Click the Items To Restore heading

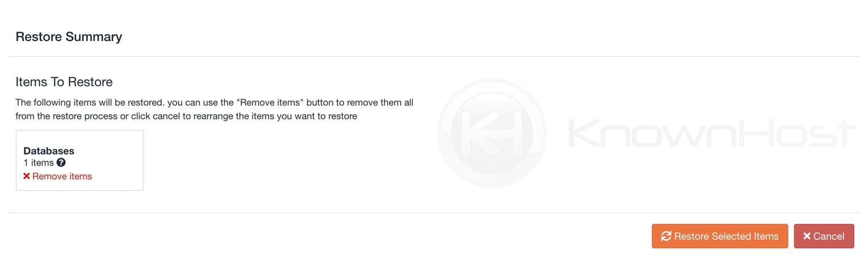(64, 82)
